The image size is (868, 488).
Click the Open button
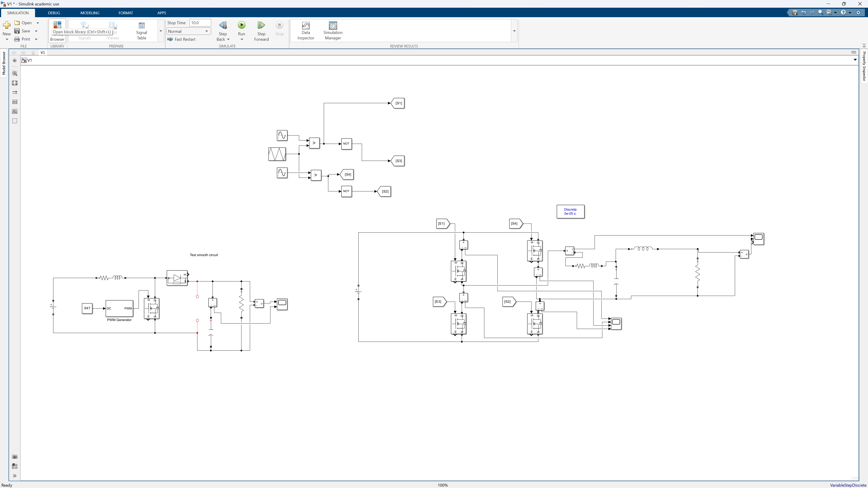23,23
